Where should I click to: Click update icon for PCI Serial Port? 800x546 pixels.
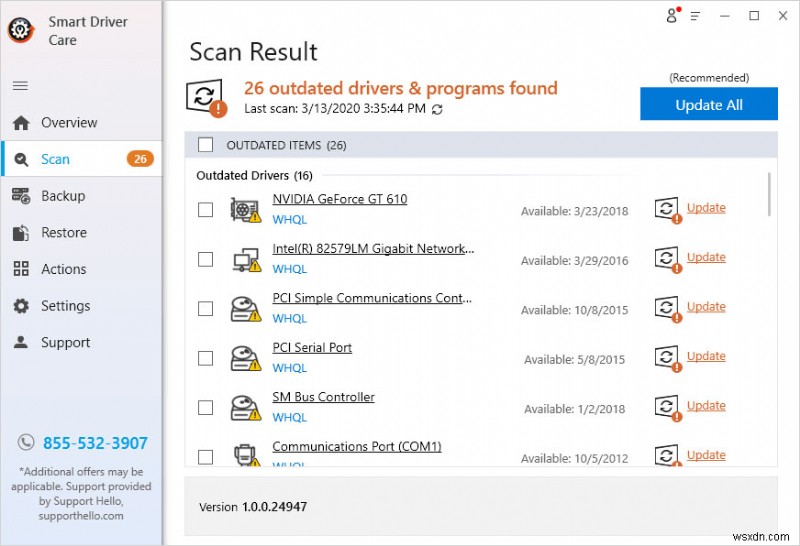tap(668, 357)
